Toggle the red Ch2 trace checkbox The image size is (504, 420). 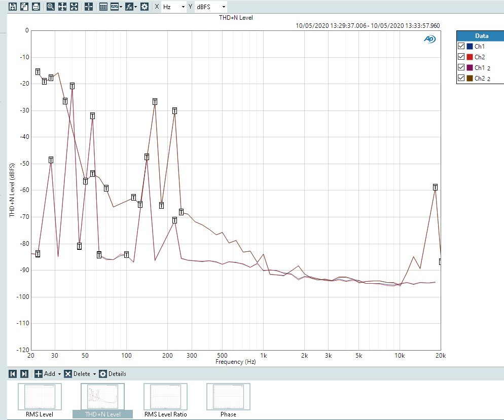[461, 57]
